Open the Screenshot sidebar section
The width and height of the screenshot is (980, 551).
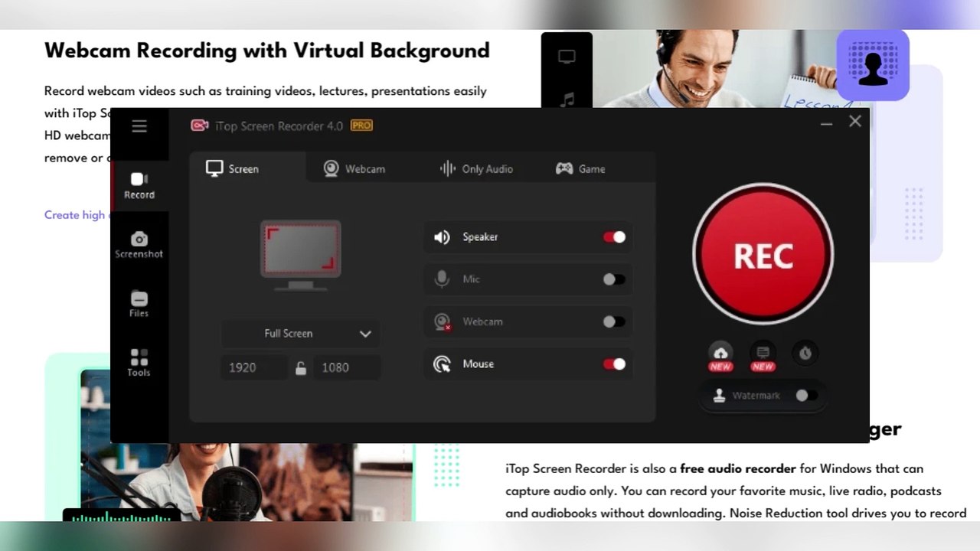139,245
